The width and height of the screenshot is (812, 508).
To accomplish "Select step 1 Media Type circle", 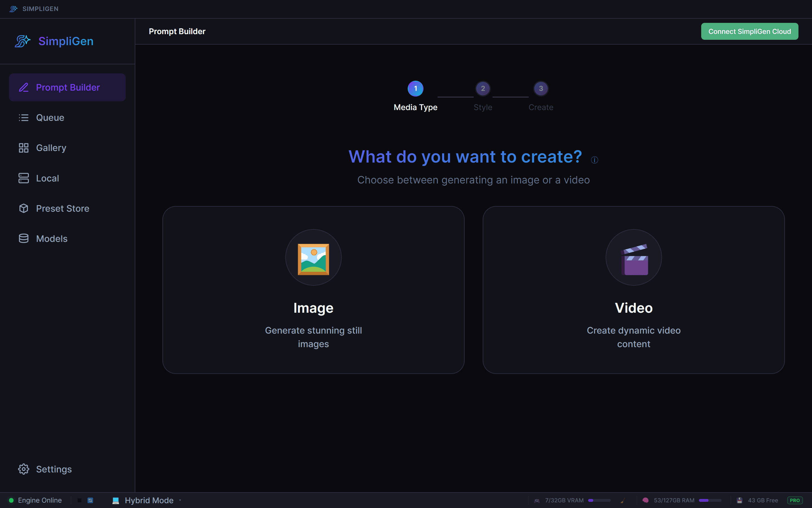I will (415, 88).
